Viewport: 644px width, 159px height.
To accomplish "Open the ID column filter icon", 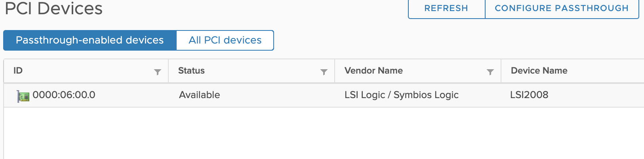I will (158, 72).
